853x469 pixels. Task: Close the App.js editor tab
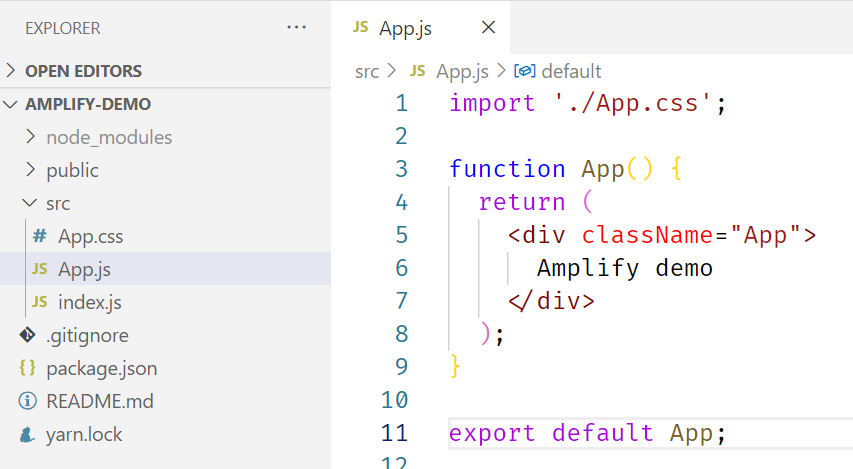pyautogui.click(x=489, y=27)
